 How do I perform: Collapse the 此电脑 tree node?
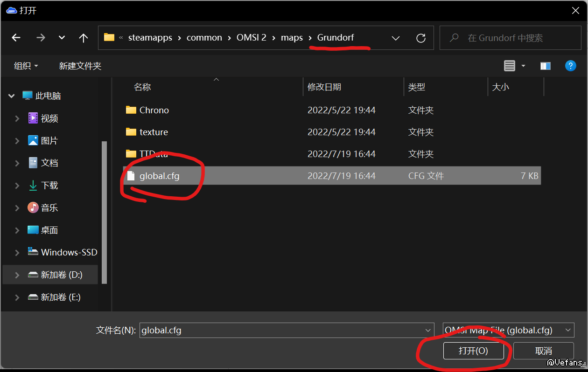click(x=12, y=96)
